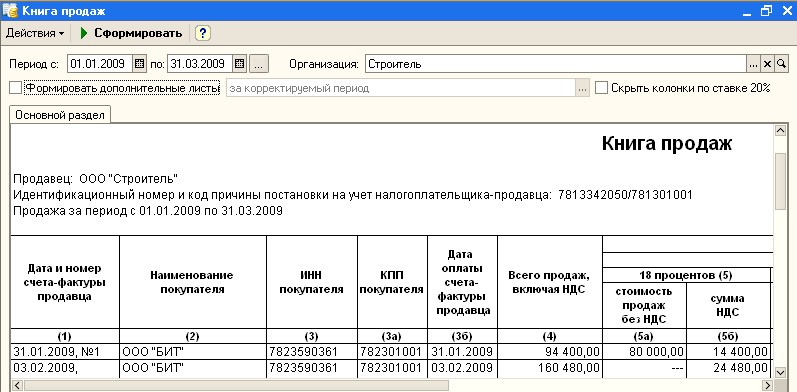Image resolution: width=797 pixels, height=392 pixels.
Task: Open the Действия dropdown menu
Action: 35,34
